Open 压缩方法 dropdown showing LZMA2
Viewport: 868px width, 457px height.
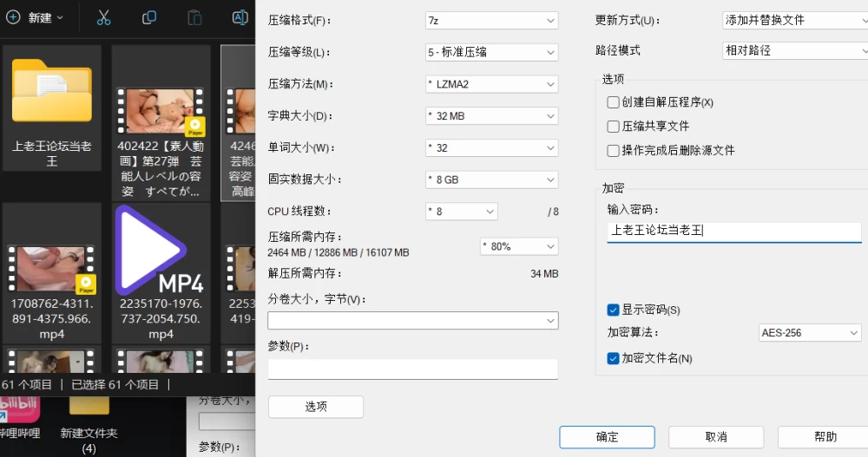(x=491, y=84)
